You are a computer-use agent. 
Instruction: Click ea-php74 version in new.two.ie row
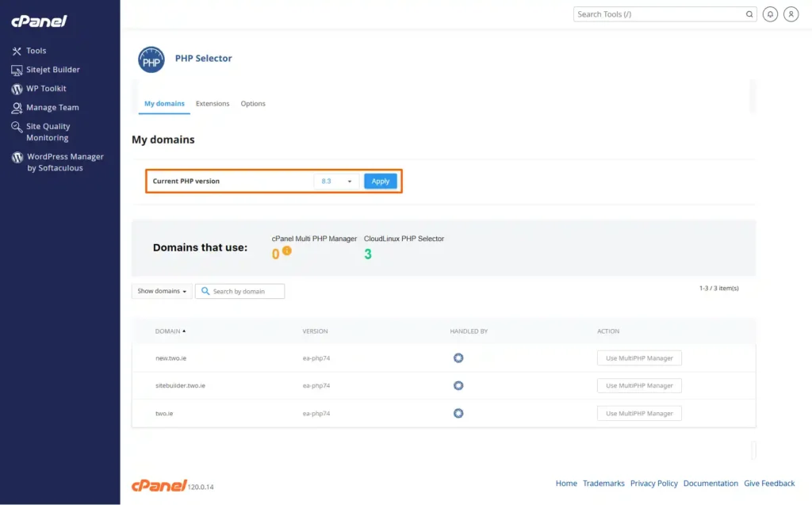(316, 358)
